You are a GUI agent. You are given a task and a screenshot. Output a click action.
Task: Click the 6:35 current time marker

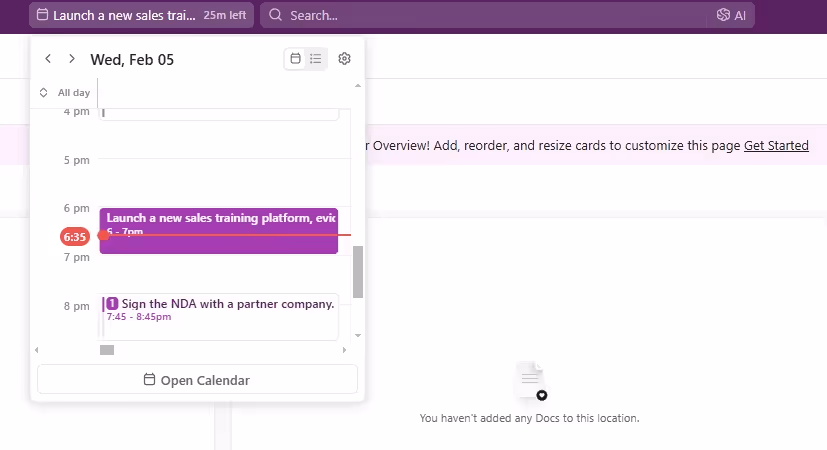tap(74, 237)
